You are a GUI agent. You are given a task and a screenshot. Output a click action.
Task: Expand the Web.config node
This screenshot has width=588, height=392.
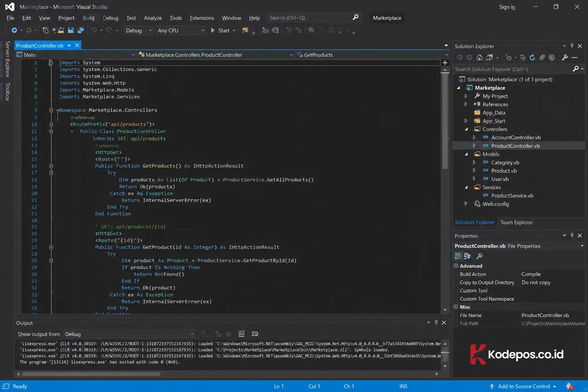pyautogui.click(x=466, y=204)
